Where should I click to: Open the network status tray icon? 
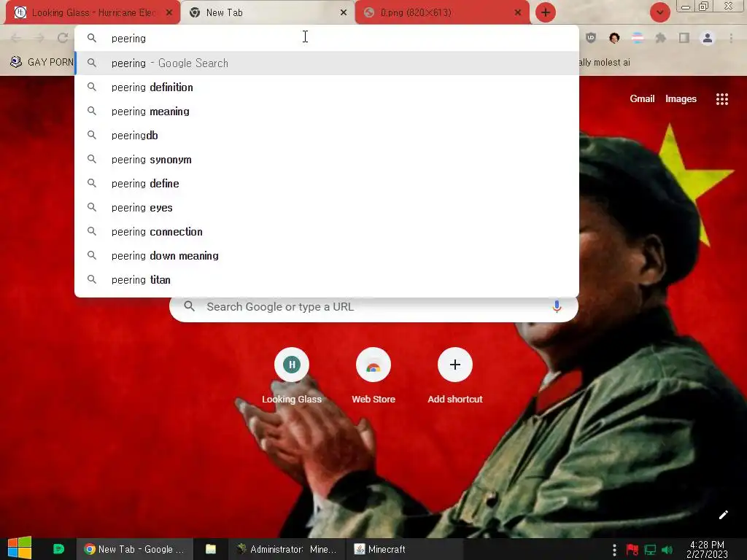(650, 550)
